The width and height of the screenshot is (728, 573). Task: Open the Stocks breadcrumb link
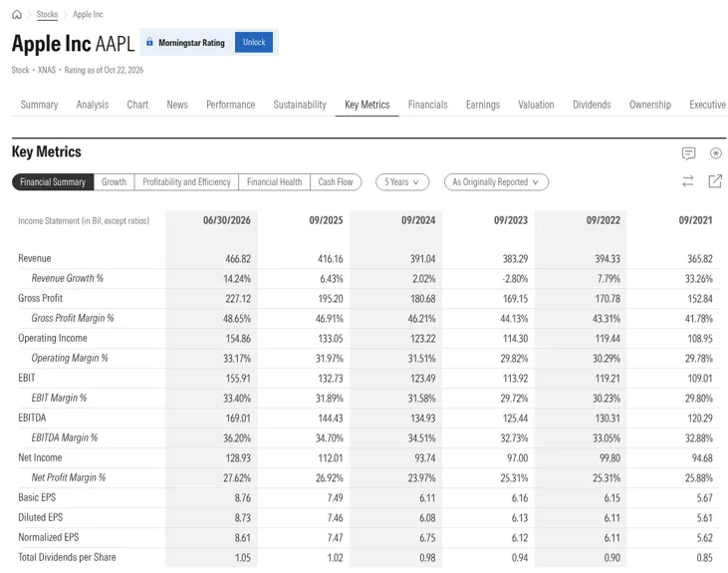click(47, 14)
